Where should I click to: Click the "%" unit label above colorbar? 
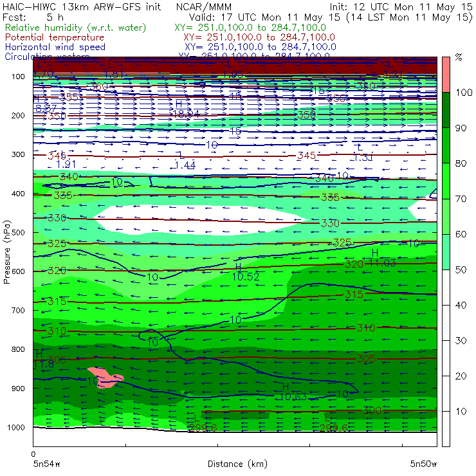coord(459,57)
